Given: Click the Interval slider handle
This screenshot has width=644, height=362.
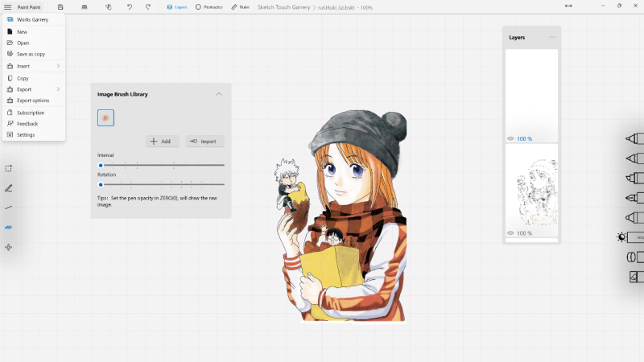Looking at the screenshot, I should [101, 166].
